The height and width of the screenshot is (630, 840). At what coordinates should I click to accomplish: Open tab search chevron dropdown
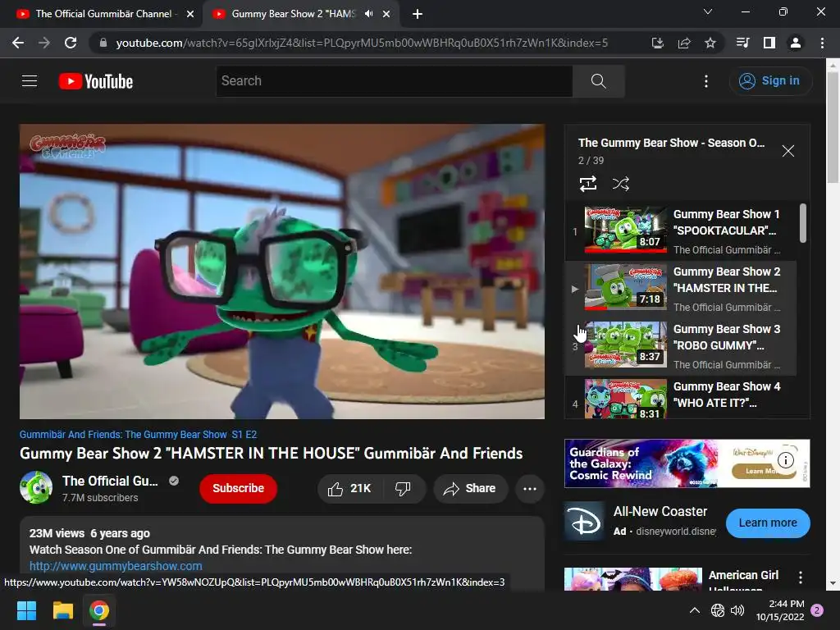[x=708, y=11]
